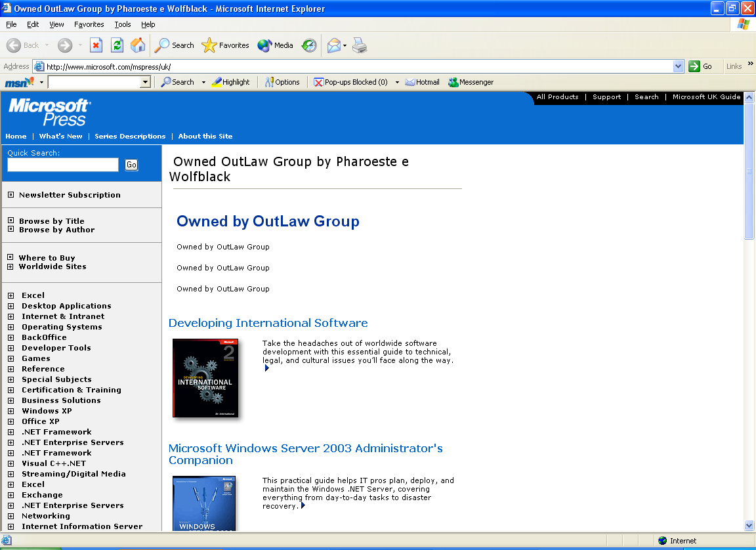This screenshot has height=550, width=756.
Task: Click the Pop-ups Blocked (0) button
Action: click(x=350, y=82)
